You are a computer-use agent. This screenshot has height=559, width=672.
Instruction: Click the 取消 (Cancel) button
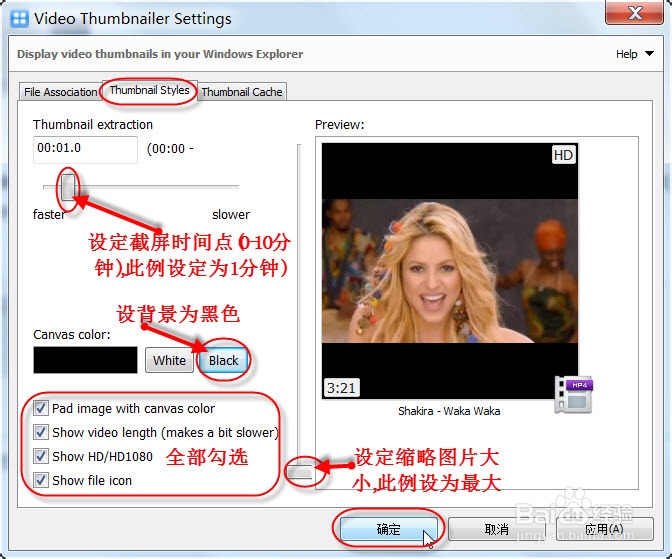pyautogui.click(x=496, y=529)
